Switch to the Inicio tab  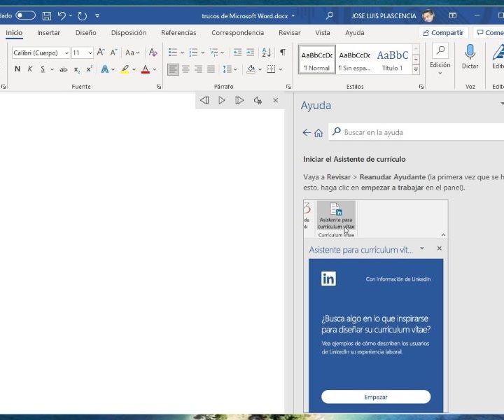(14, 33)
